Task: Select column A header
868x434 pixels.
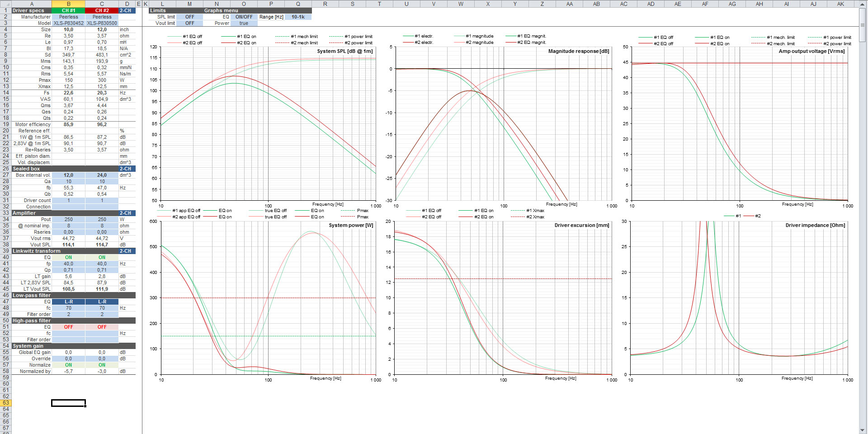Action: point(32,4)
